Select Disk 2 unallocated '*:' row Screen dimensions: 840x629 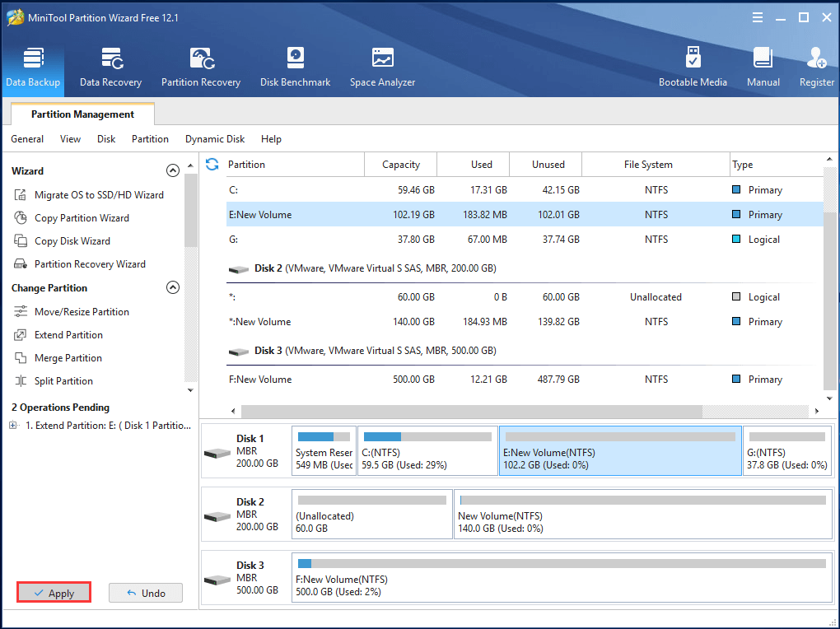(525, 297)
